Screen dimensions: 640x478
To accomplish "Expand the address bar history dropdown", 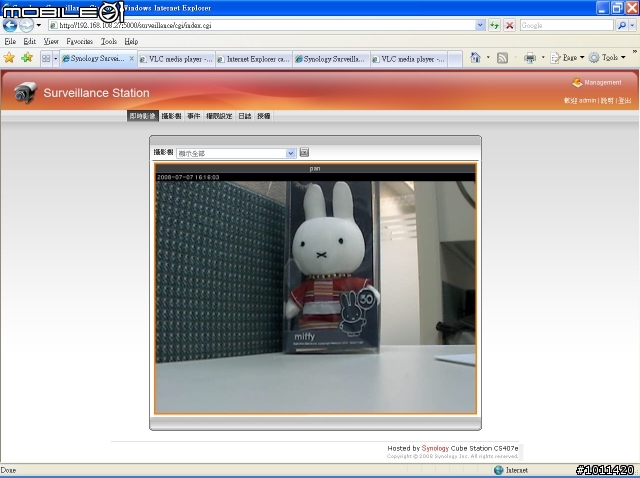I will [x=480, y=25].
